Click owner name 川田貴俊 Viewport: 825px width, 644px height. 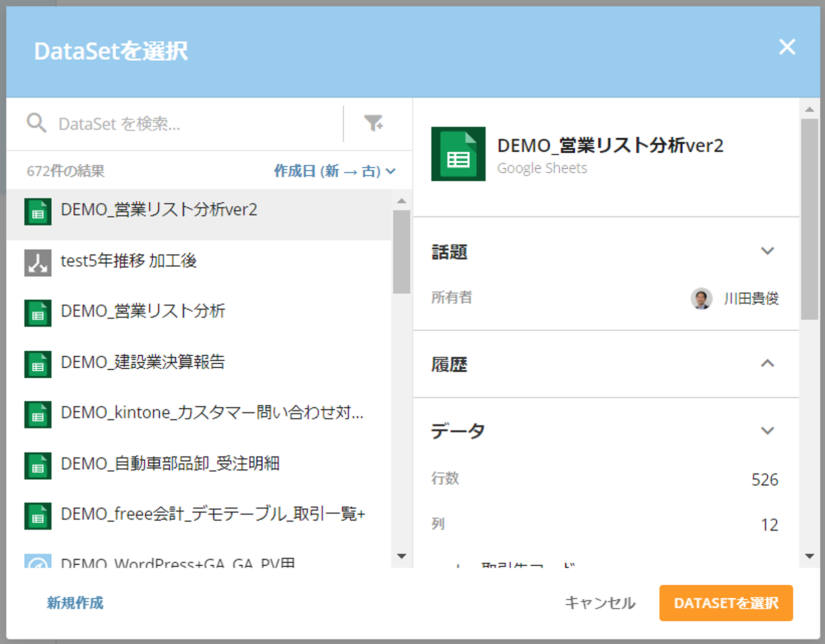751,298
